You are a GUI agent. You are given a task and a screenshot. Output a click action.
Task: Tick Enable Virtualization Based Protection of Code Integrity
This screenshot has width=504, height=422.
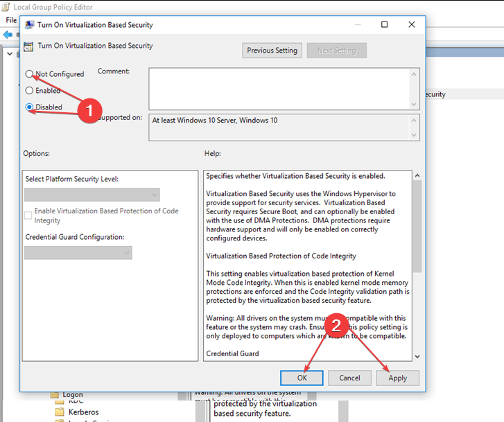coord(28,216)
